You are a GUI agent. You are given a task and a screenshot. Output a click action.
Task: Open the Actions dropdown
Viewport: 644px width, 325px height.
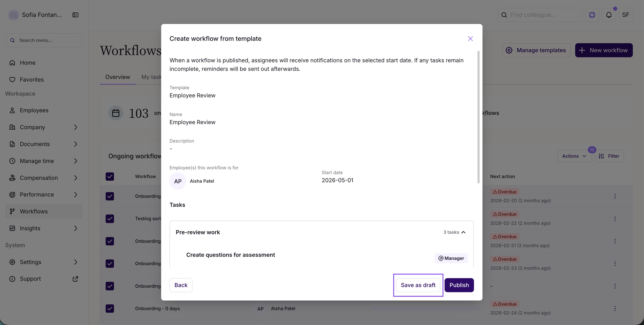pyautogui.click(x=574, y=156)
